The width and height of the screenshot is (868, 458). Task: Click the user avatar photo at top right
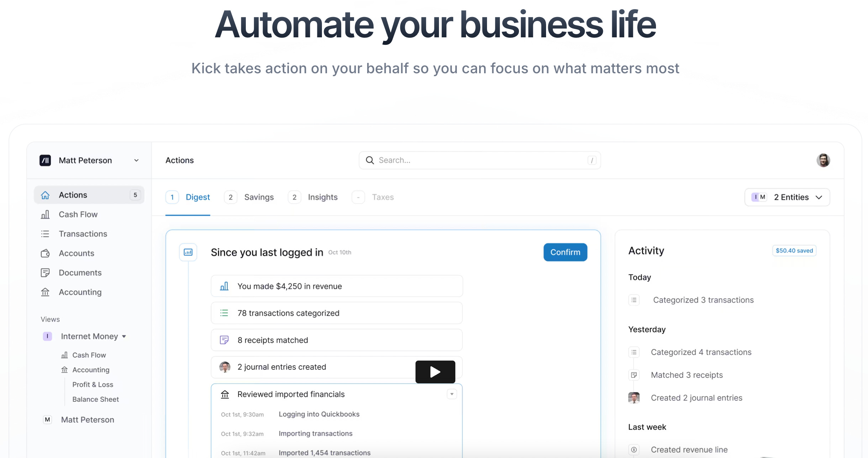pos(823,160)
